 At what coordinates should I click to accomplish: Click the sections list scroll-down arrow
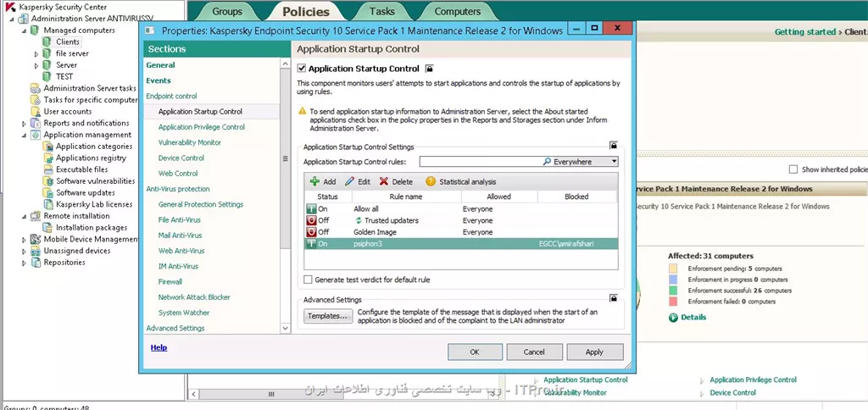tap(286, 328)
